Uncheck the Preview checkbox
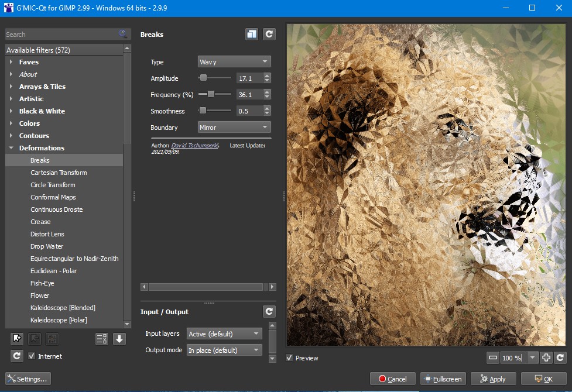 point(289,358)
